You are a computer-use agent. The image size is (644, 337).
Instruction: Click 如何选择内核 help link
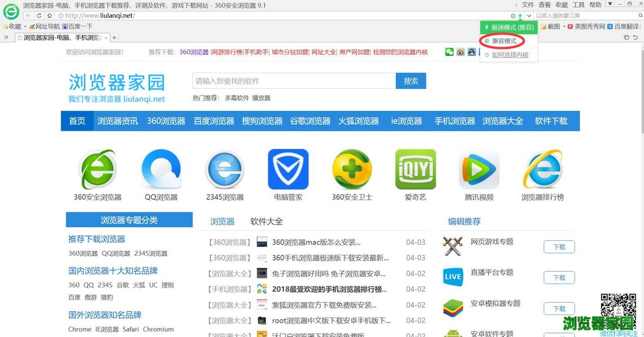pos(510,55)
